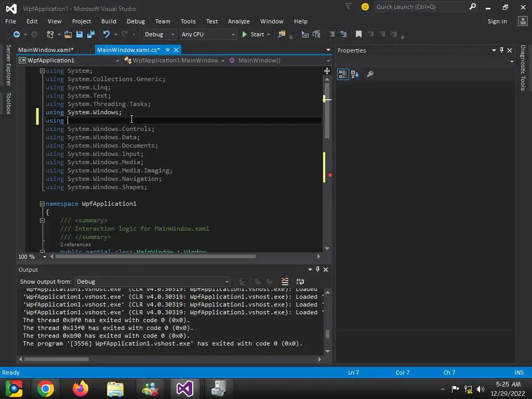Open File Explorer from the taskbar
The width and height of the screenshot is (532, 399).
(x=115, y=389)
